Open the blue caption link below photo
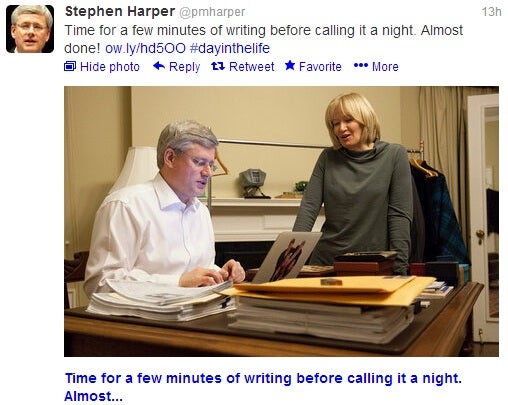The height and width of the screenshot is (405, 508). coord(263,387)
